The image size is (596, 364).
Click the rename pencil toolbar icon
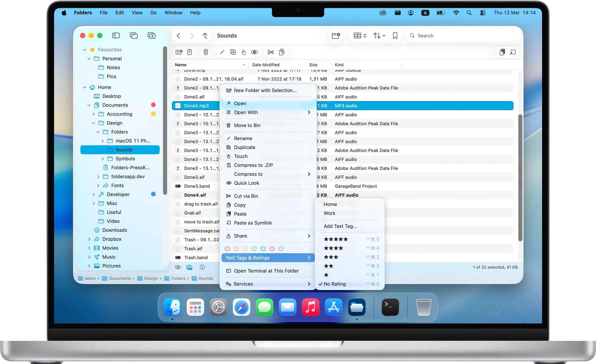tap(222, 52)
